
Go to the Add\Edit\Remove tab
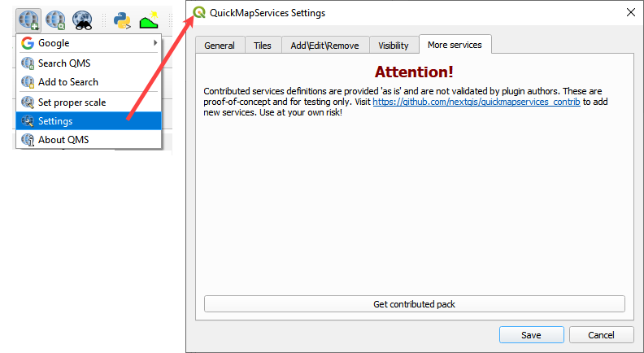click(x=324, y=46)
